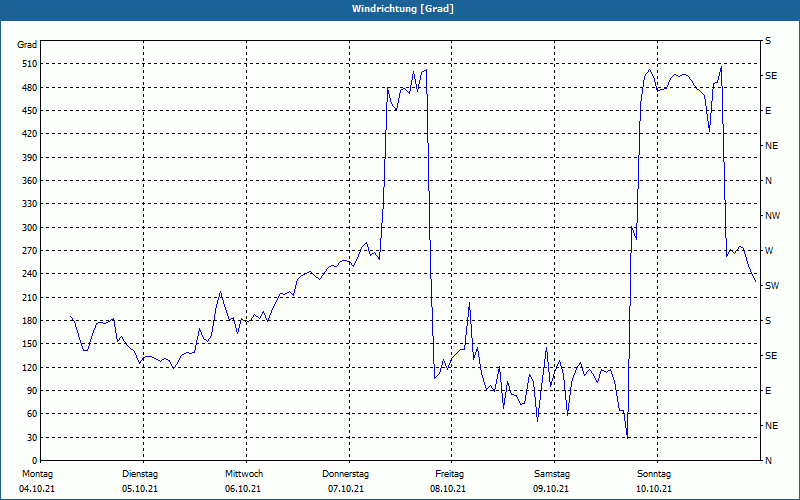
Task: Click the 480 value on the left axis
Action: pos(30,88)
